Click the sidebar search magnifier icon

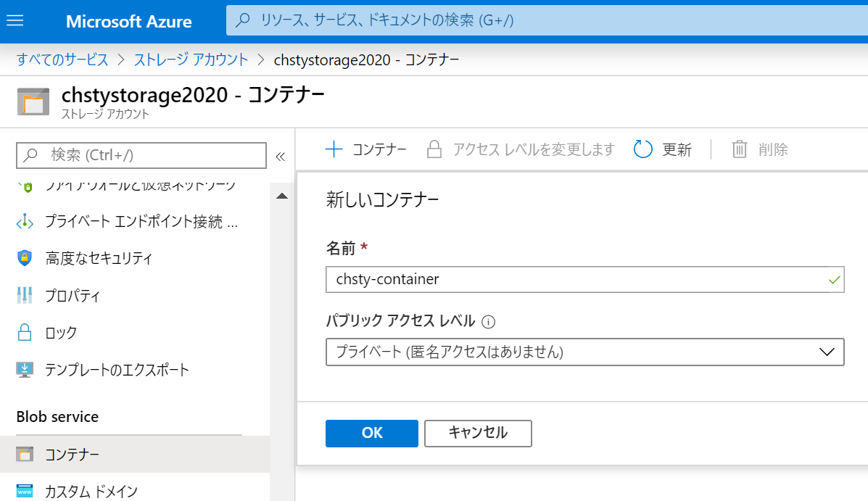(x=31, y=155)
